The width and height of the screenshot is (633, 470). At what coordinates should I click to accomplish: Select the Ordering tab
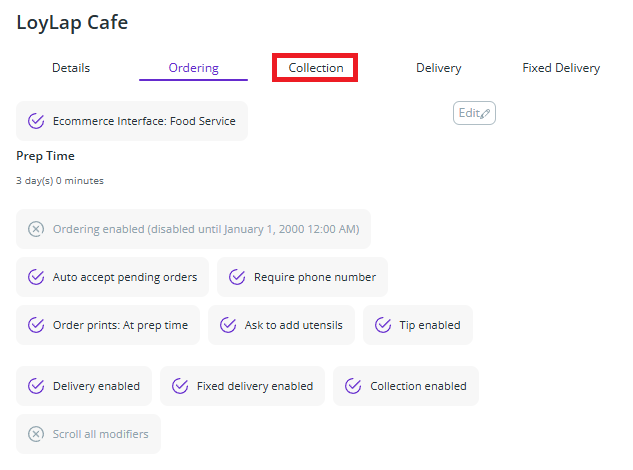pos(193,68)
